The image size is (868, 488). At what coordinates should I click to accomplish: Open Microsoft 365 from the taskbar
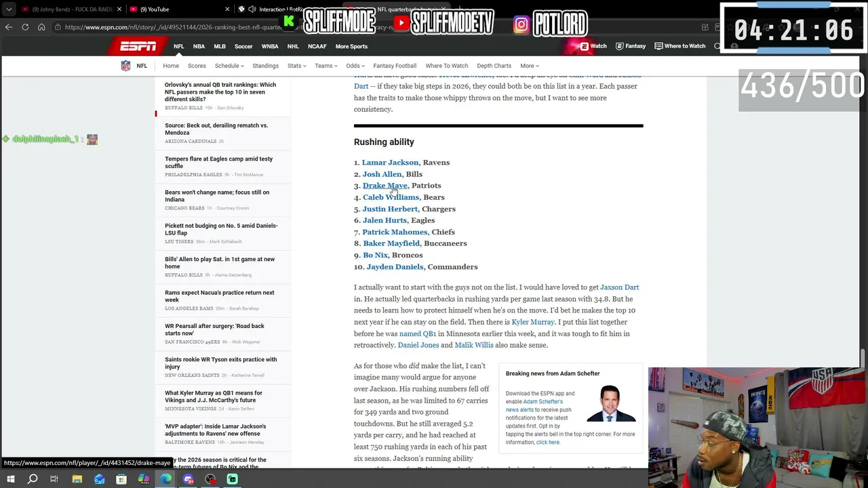coord(143,479)
